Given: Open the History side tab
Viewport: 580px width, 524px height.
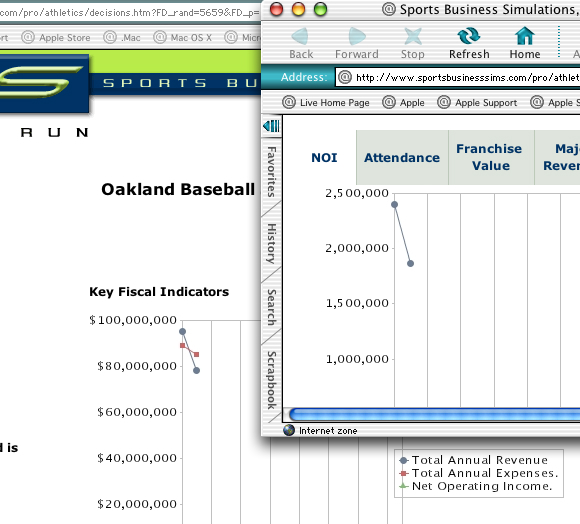Looking at the screenshot, I should pyautogui.click(x=272, y=243).
